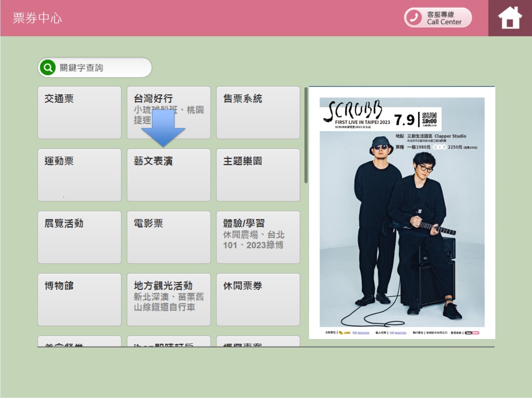Open the 主題樂園 theme park category
532x399 pixels.
(x=258, y=175)
